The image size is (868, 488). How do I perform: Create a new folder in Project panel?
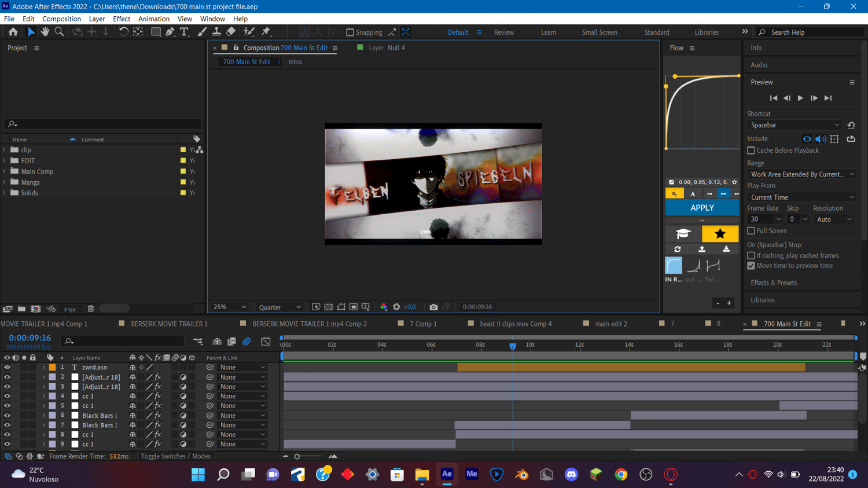[x=21, y=309]
